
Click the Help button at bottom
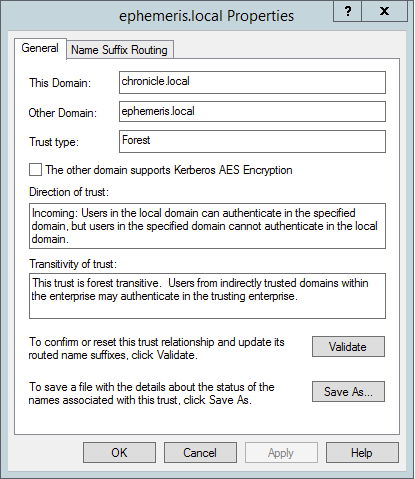click(362, 453)
